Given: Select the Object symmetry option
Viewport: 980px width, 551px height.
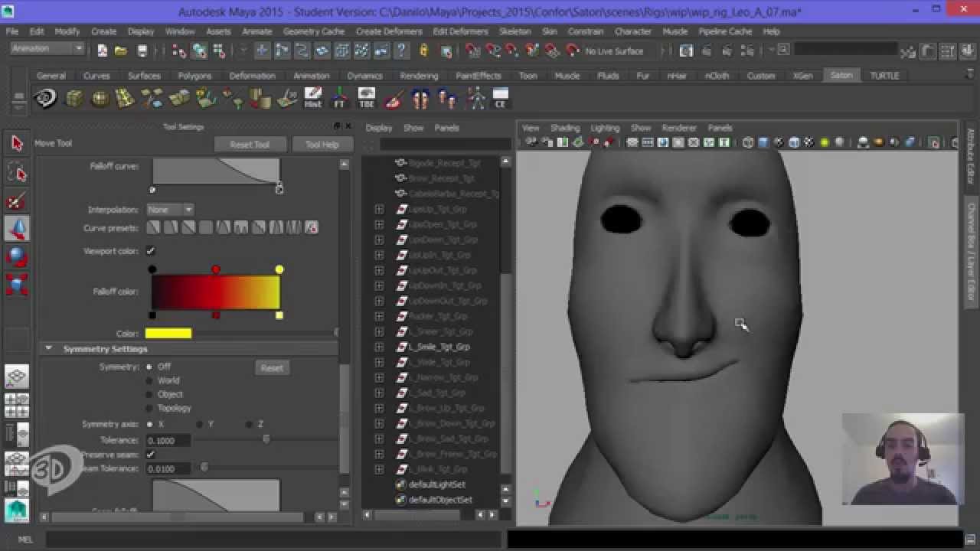Looking at the screenshot, I should click(149, 394).
